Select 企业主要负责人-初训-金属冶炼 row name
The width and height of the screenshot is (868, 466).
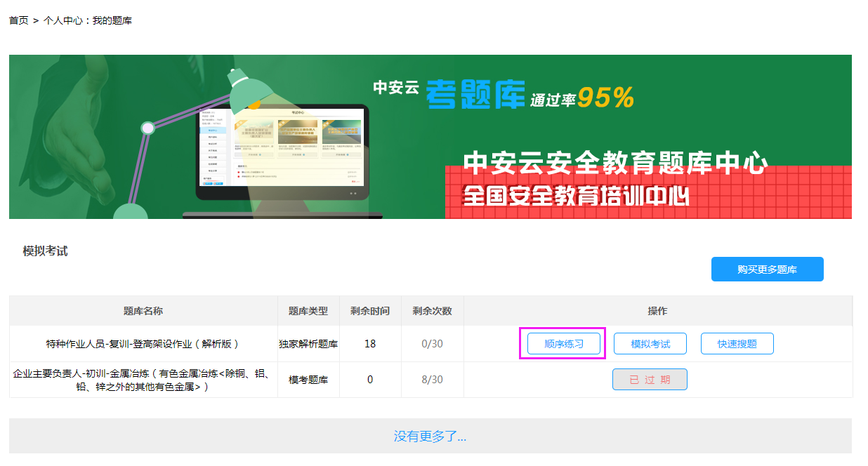click(x=143, y=380)
